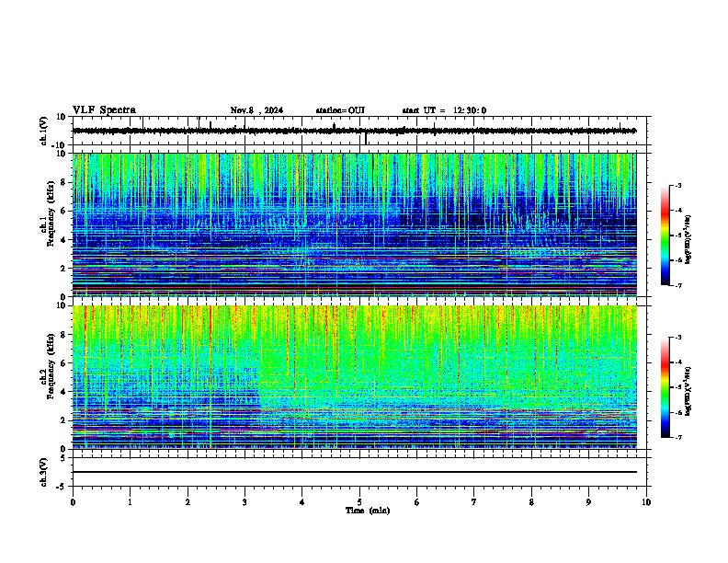This screenshot has width=728, height=563.
Task: Click the ch.2 spectrogram 6 kHz tick label
Action: pyautogui.click(x=64, y=363)
